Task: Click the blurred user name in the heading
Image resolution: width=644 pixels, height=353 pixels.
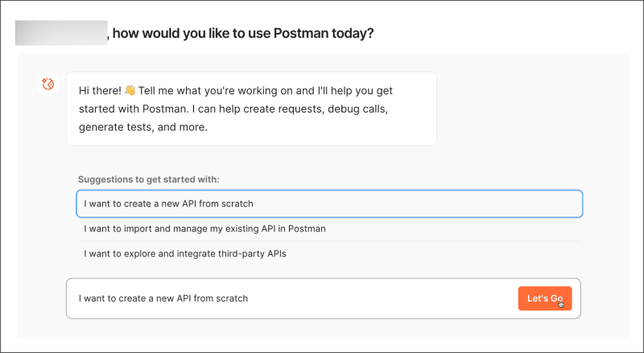Action: [x=61, y=33]
